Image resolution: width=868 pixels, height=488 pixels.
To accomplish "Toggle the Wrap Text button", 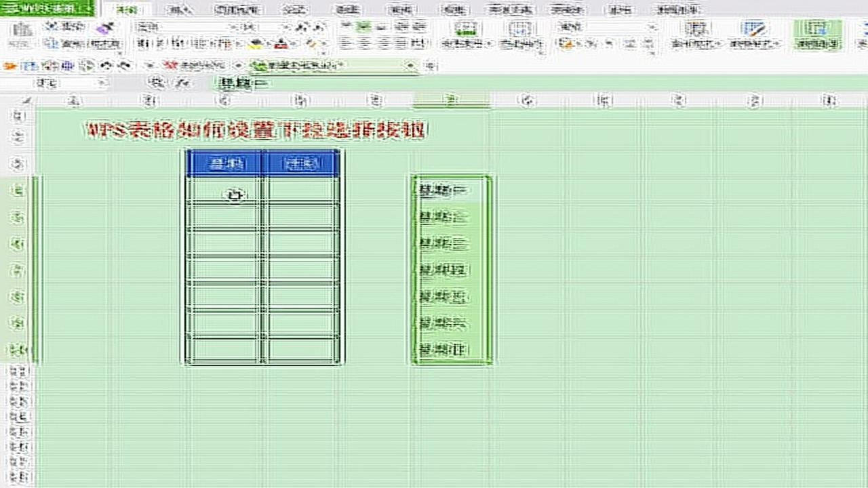I will 520,35.
